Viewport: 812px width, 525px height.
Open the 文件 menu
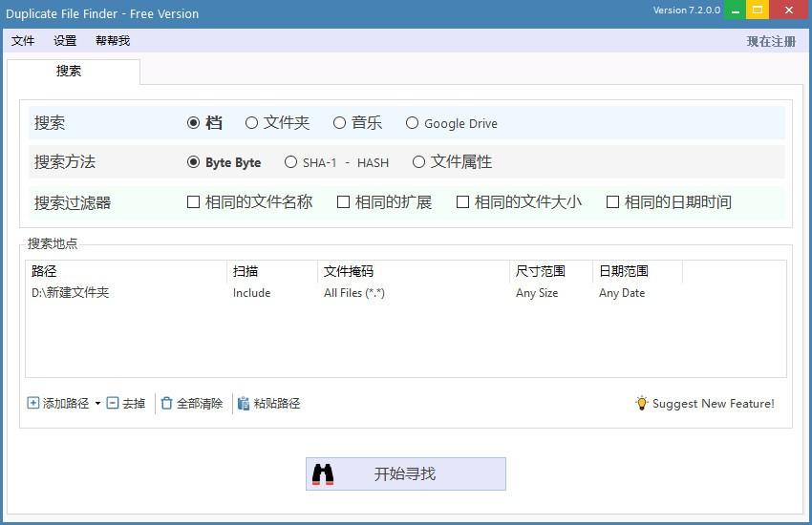pos(23,40)
